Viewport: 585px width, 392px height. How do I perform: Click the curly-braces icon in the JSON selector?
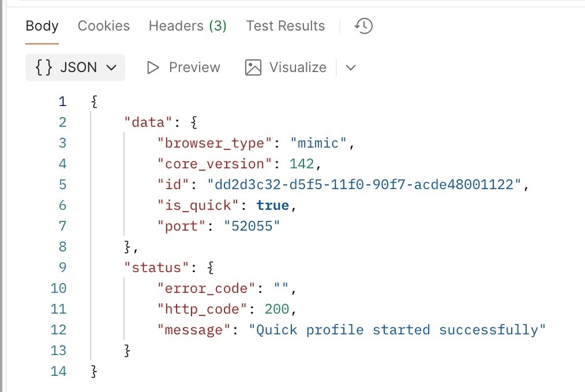point(44,67)
